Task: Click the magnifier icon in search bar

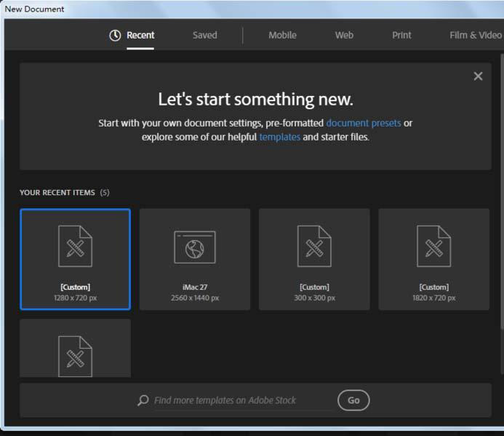Action: click(x=143, y=400)
